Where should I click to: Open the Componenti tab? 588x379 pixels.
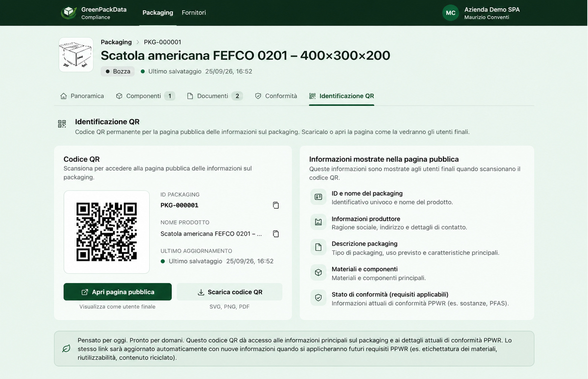coord(145,96)
